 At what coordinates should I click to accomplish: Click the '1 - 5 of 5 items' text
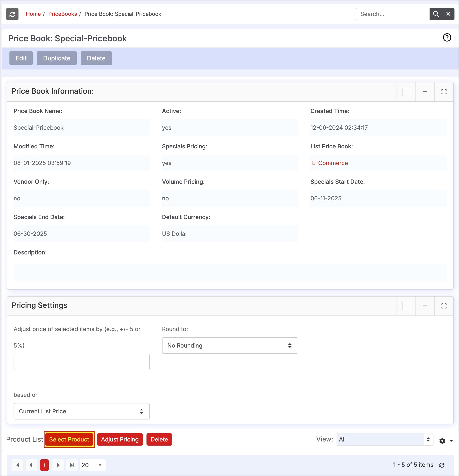point(413,465)
